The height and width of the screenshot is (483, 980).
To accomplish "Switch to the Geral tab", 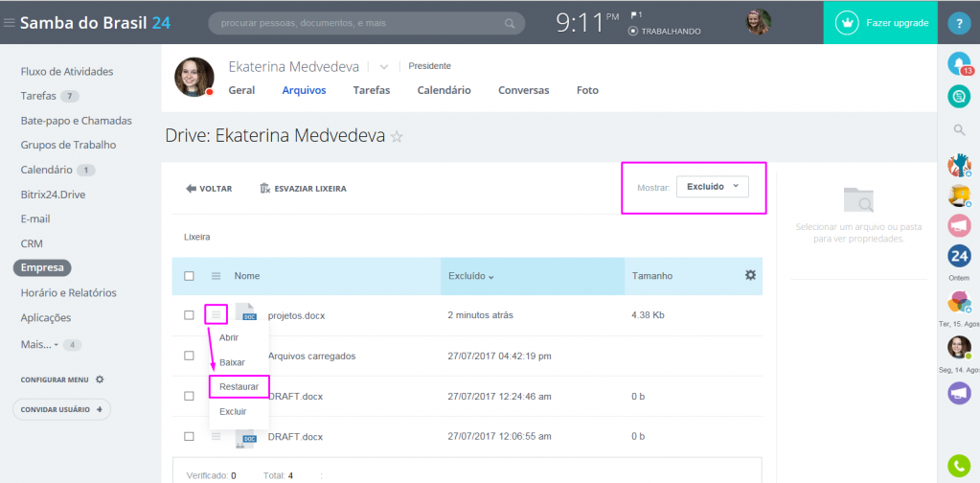I will [241, 90].
